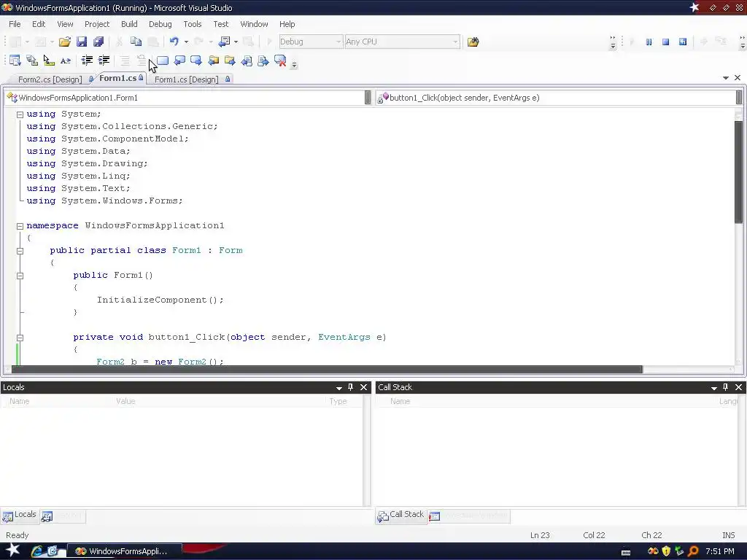This screenshot has height=560, width=747.
Task: Pause the debugger with Break All
Action: pos(649,42)
